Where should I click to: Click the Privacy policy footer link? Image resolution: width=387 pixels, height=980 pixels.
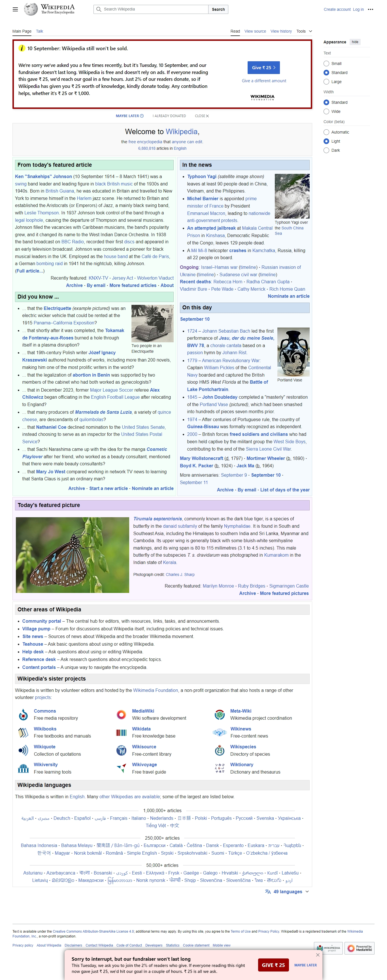tap(23, 945)
